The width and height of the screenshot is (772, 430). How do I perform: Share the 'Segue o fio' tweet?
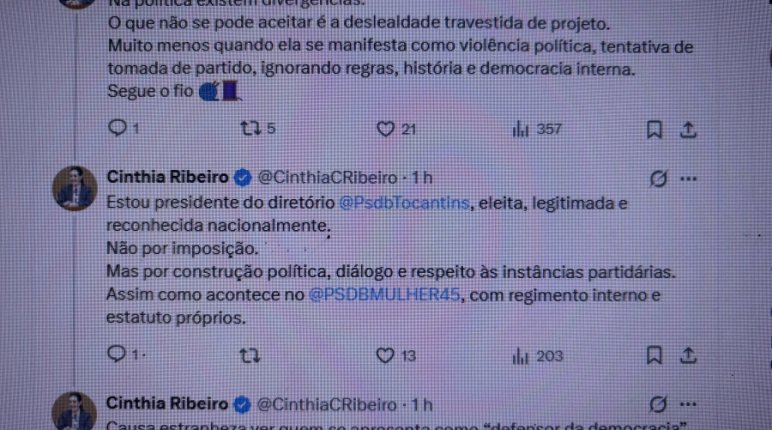click(x=688, y=130)
